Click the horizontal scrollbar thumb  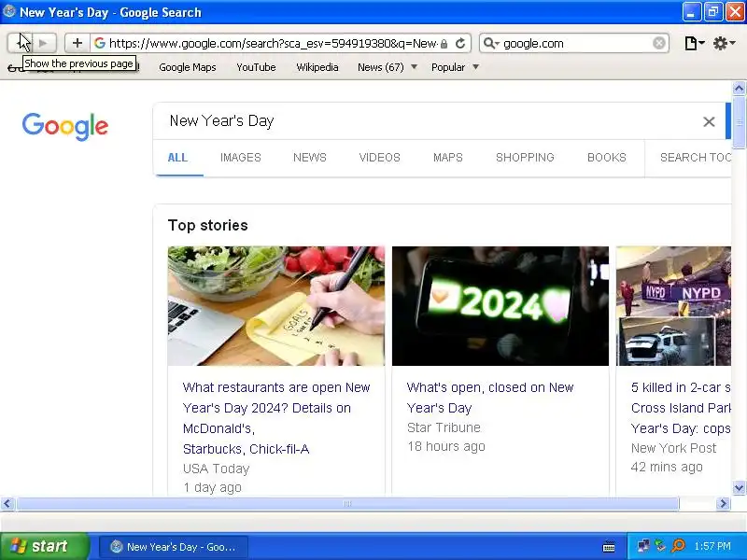[347, 503]
